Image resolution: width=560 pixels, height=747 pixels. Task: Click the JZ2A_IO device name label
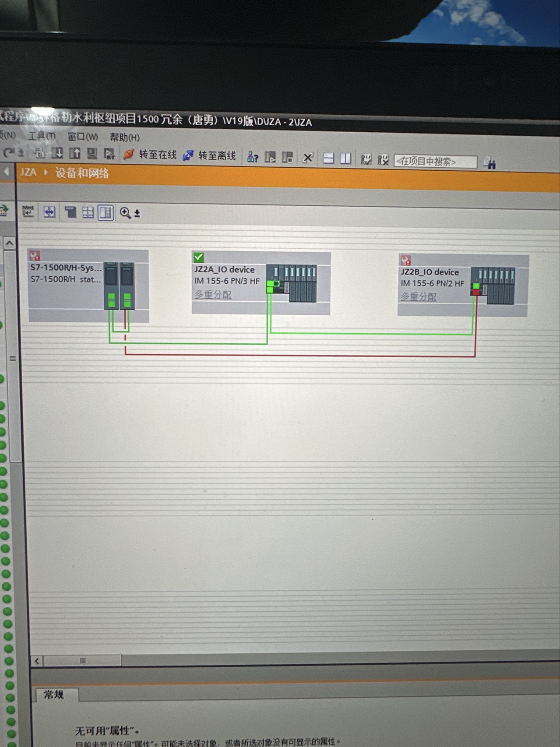pyautogui.click(x=225, y=270)
